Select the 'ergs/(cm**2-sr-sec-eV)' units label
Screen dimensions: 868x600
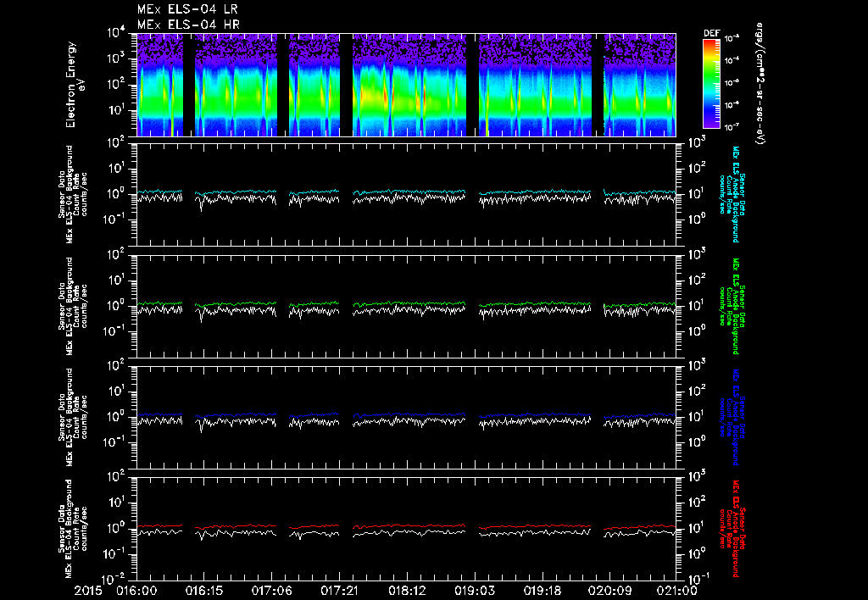coord(759,84)
